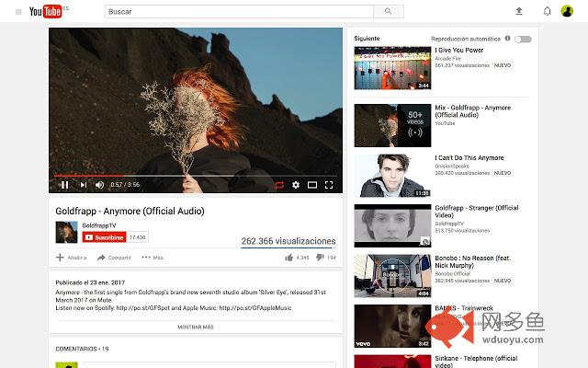Screen dimensions: 588x368
Task: Toggle Reproducción automática switch
Action: [x=523, y=39]
